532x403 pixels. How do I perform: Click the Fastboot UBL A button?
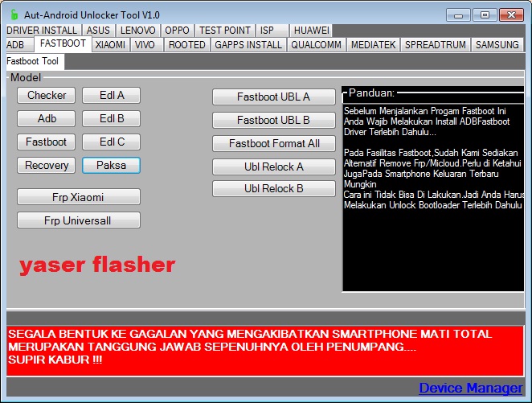point(274,97)
